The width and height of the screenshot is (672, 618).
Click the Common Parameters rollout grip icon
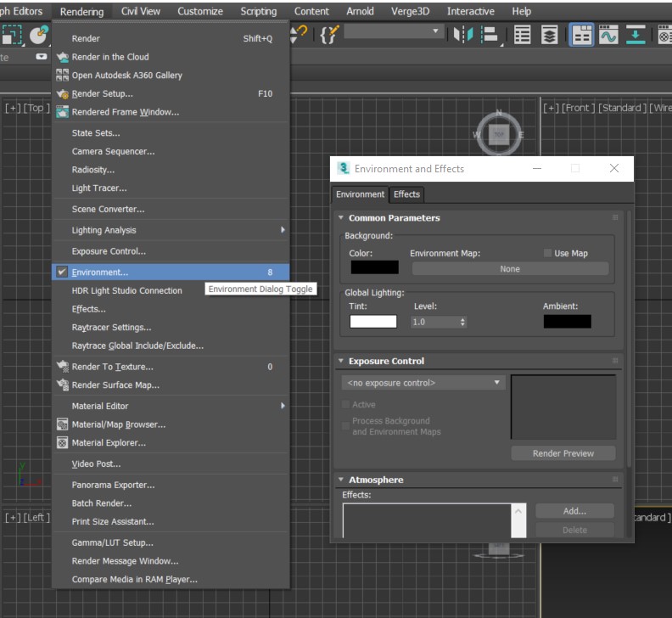click(x=615, y=217)
